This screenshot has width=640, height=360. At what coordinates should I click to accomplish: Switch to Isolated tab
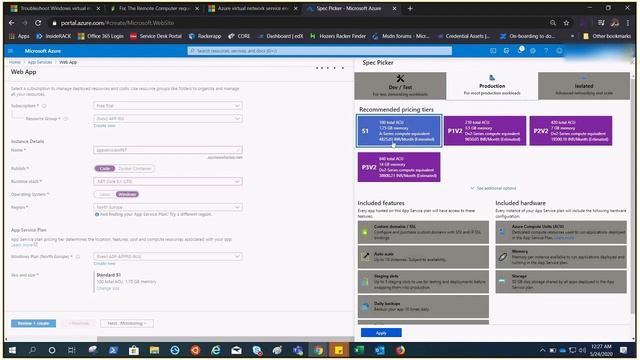(584, 86)
